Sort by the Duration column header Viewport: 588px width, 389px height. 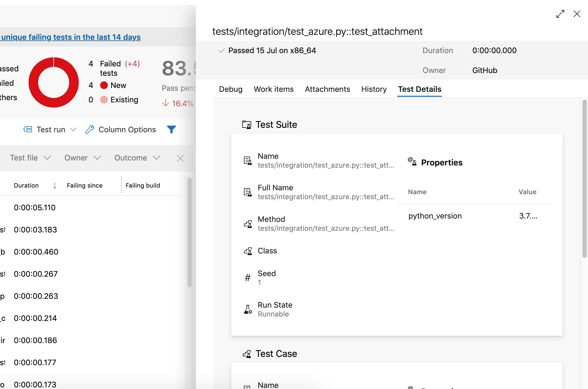pyautogui.click(x=26, y=185)
